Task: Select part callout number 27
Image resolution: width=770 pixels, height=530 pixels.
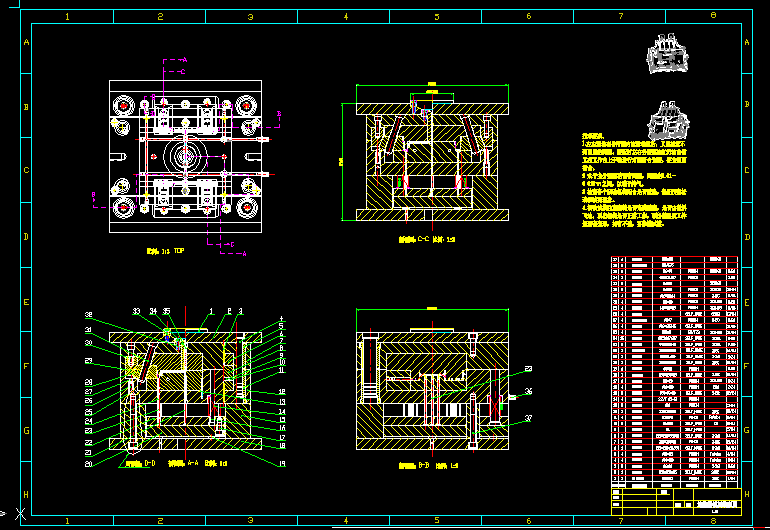Action: 88,391
